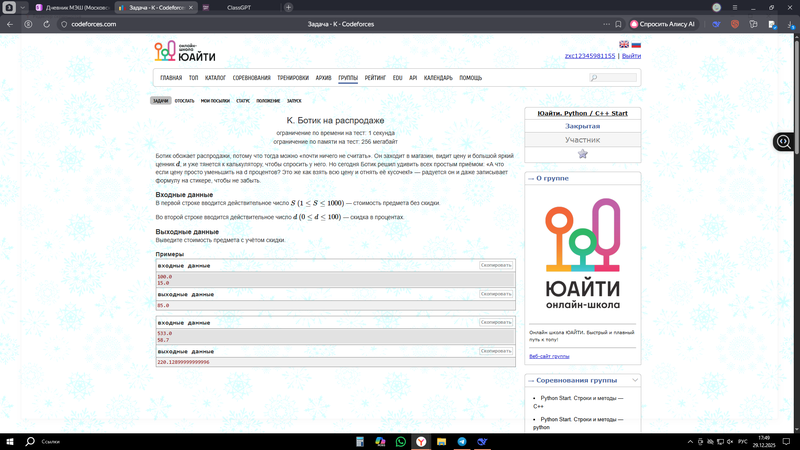
Task: Click the zoom magnifier icon on right edge
Action: tap(784, 142)
